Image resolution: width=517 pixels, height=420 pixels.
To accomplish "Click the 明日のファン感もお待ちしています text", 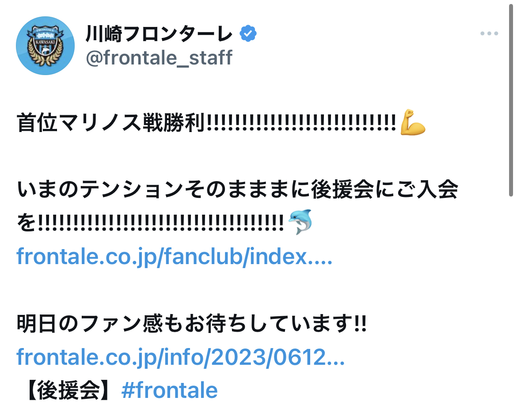I will 185,323.
